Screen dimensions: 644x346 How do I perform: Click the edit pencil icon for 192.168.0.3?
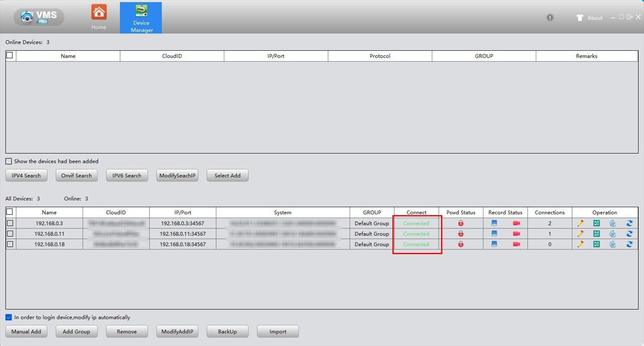(x=580, y=223)
